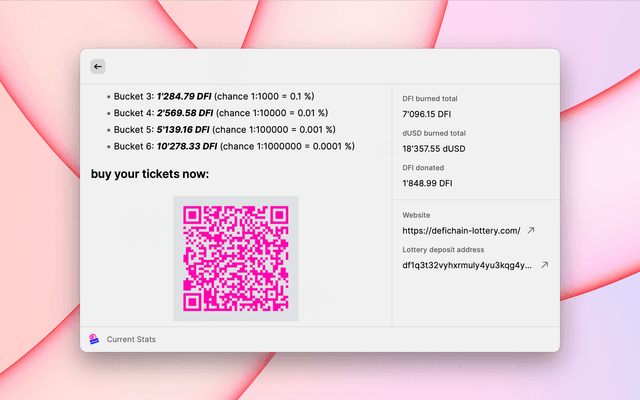Image resolution: width=640 pixels, height=400 pixels.
Task: Click the "Lottery deposit address" label
Action: click(x=442, y=248)
